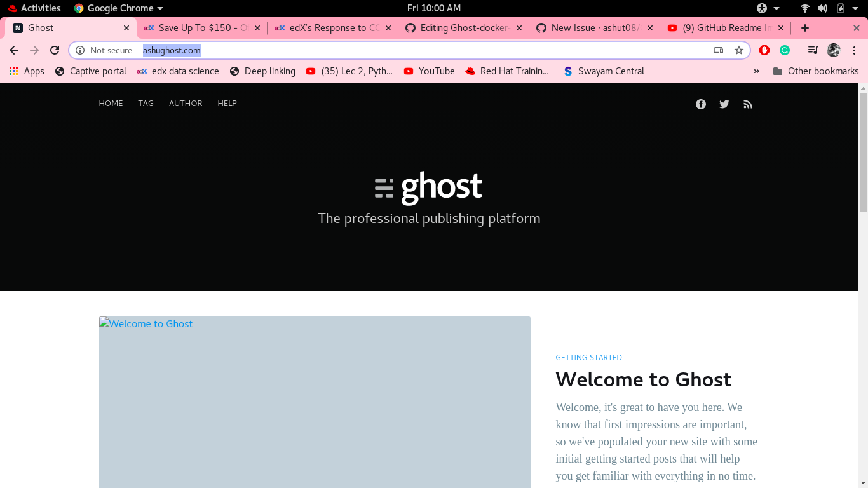
Task: Open the HOME navigation link
Action: (x=111, y=104)
